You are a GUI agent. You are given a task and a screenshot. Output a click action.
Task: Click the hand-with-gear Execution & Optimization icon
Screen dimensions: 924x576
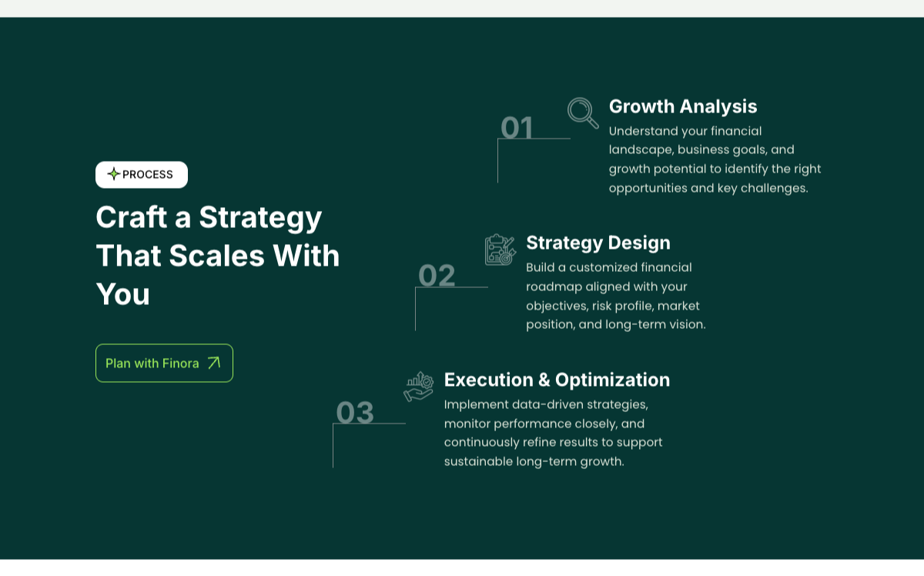coord(418,387)
